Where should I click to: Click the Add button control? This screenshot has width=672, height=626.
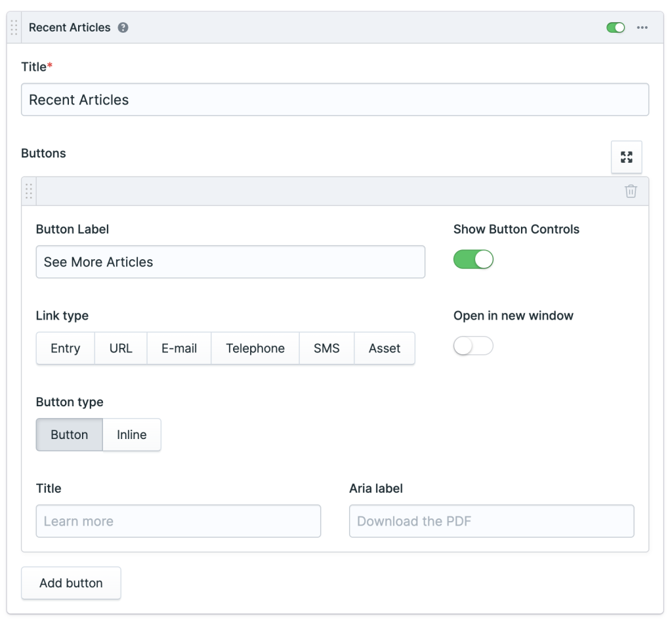(71, 583)
